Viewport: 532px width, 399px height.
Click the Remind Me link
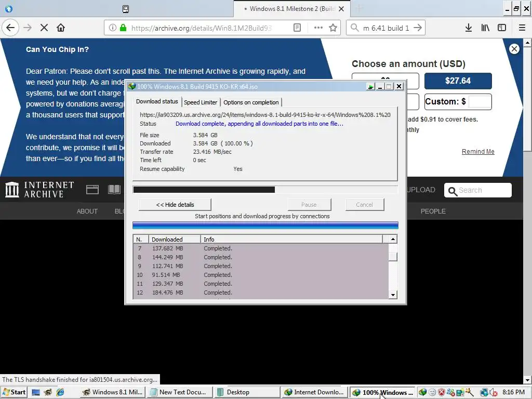(x=478, y=152)
